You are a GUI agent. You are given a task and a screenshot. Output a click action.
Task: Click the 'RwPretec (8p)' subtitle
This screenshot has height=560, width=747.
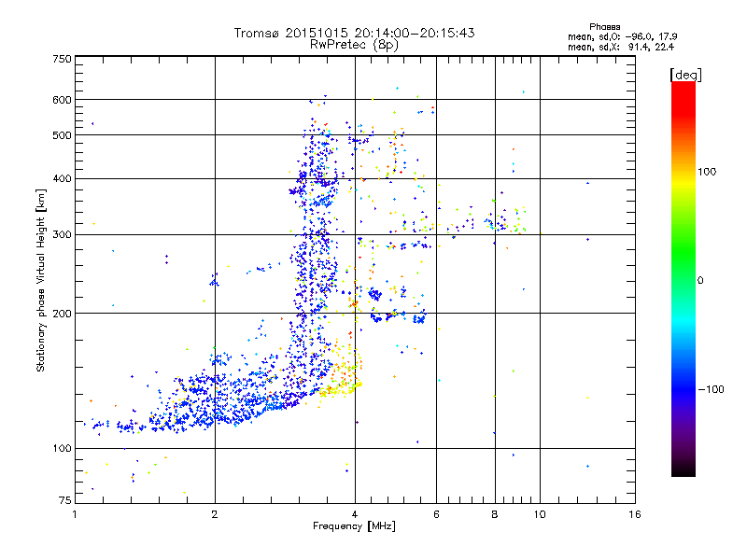354,45
